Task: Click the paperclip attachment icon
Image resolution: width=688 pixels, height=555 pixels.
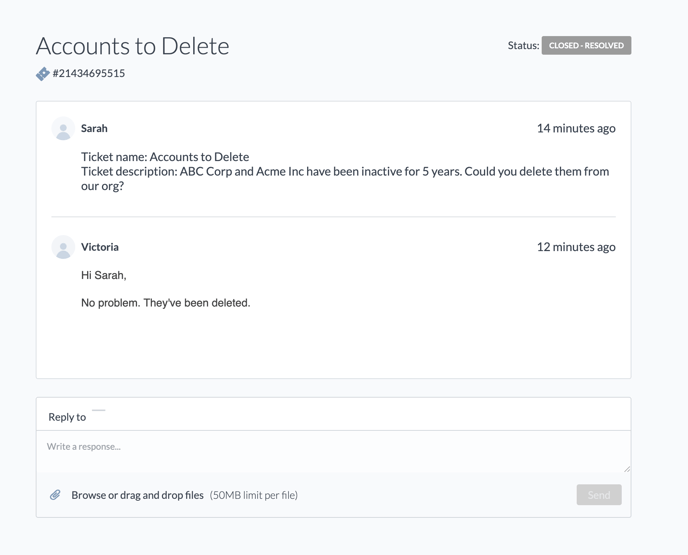Action: point(56,495)
